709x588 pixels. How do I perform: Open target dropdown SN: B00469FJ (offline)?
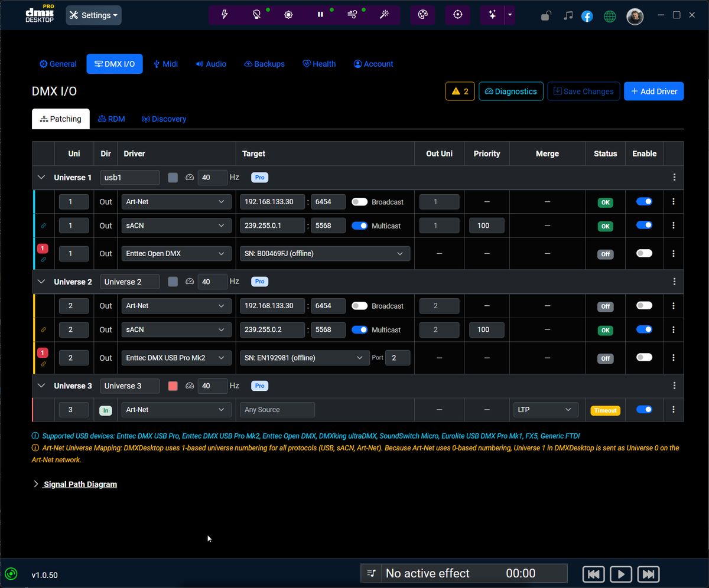[325, 253]
